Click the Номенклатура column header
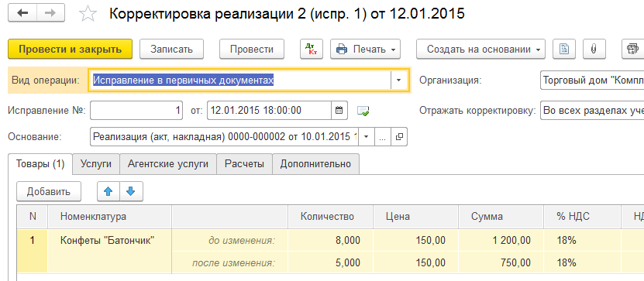Screen dimensions: 644x281 110,217
